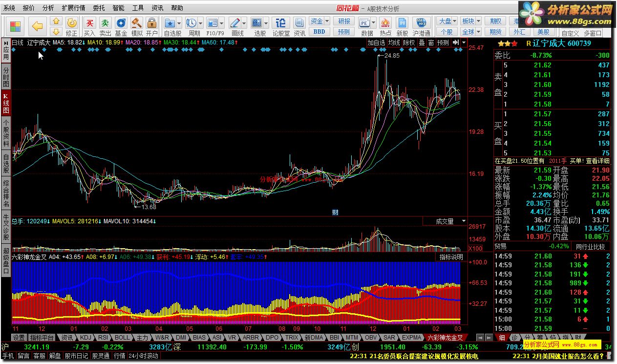Select the 六彩神龙金叉 indicator tab
The image size is (617, 364).
pos(445,338)
